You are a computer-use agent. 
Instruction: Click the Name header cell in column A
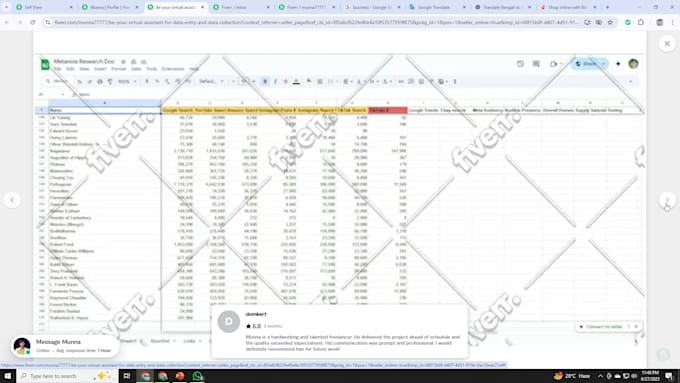pyautogui.click(x=105, y=110)
